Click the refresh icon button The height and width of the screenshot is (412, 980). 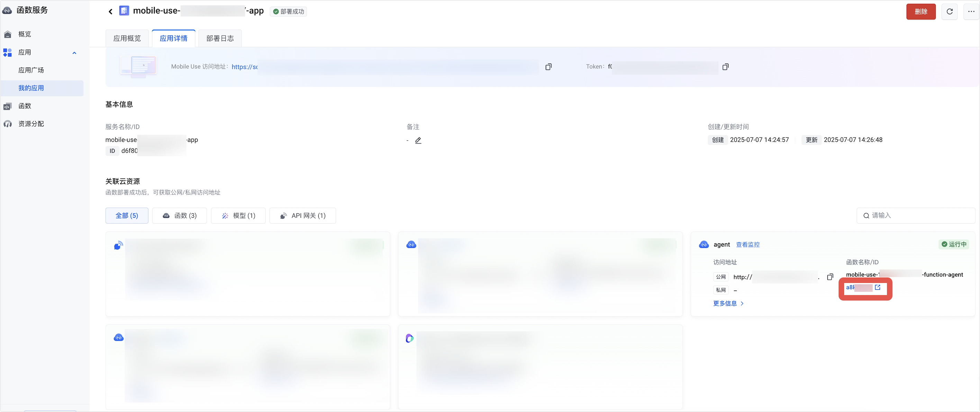(x=949, y=11)
